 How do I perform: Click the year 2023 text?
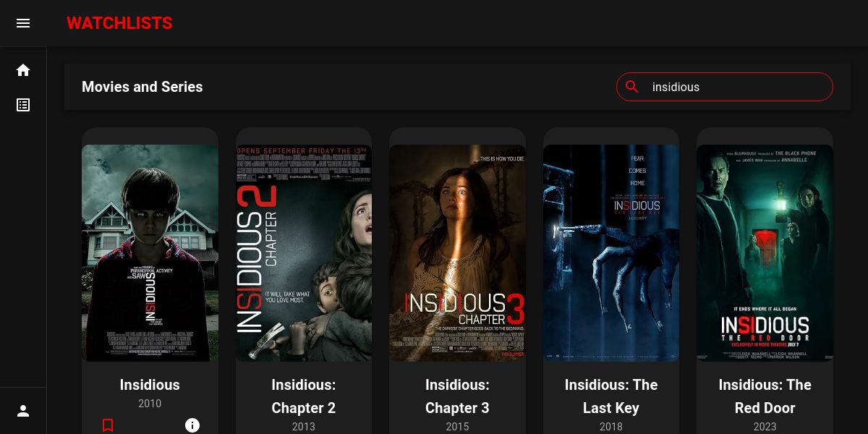(765, 427)
